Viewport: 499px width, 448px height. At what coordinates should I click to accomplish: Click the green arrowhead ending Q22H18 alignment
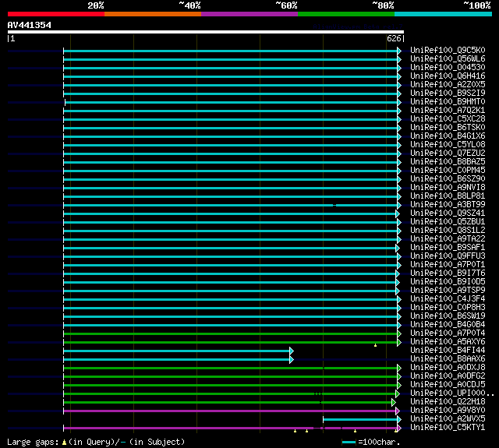394,403
